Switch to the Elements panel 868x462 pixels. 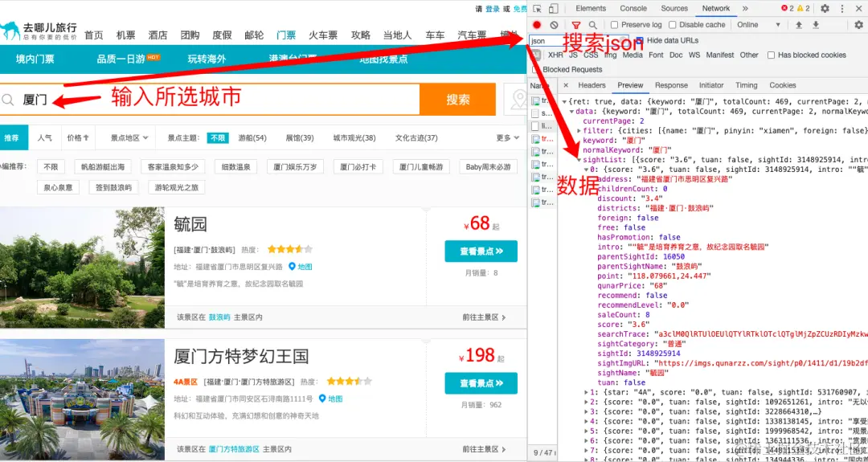591,8
